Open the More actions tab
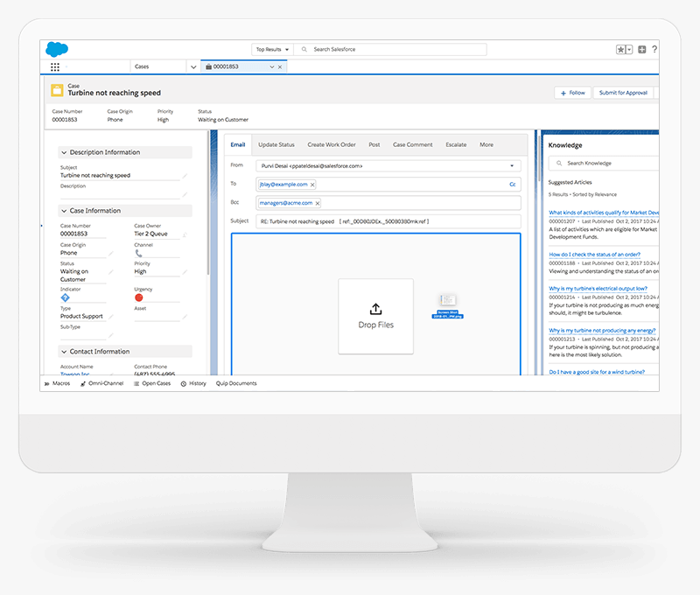700x595 pixels. (x=486, y=144)
